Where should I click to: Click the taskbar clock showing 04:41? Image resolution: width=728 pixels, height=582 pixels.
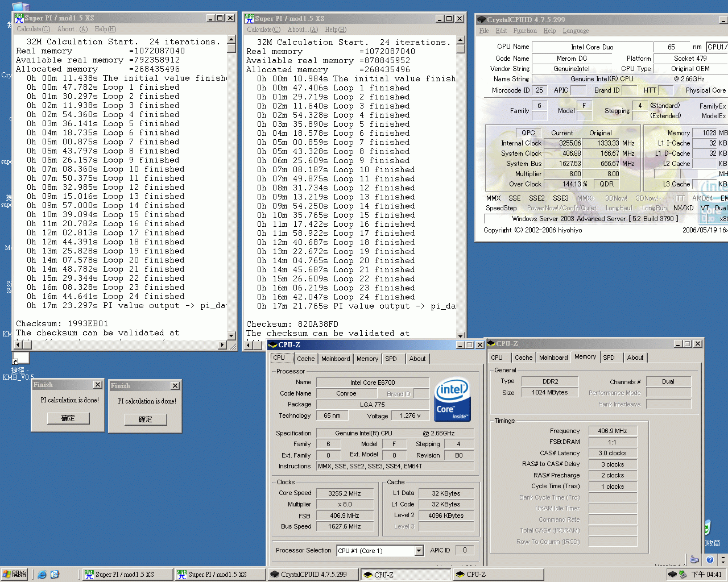click(706, 575)
